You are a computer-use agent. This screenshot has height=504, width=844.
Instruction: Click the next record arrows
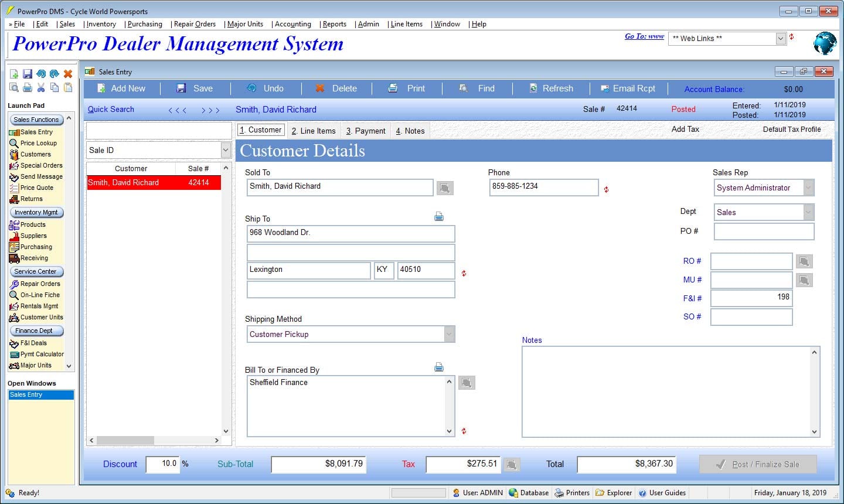(x=210, y=110)
